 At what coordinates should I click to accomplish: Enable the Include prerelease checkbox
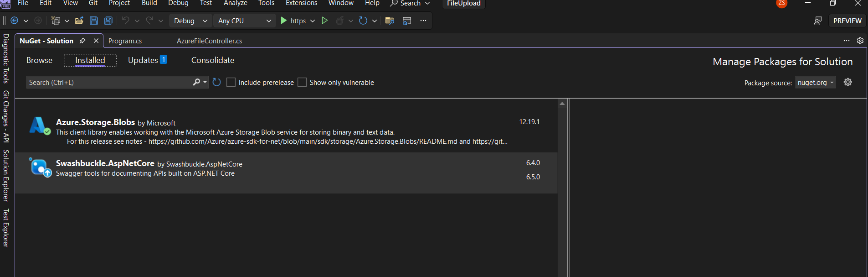(x=231, y=82)
